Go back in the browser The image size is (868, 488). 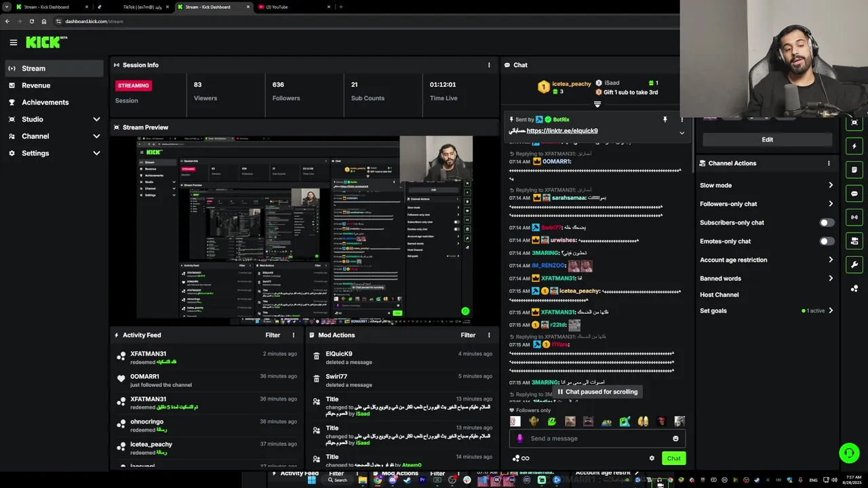pos(7,21)
